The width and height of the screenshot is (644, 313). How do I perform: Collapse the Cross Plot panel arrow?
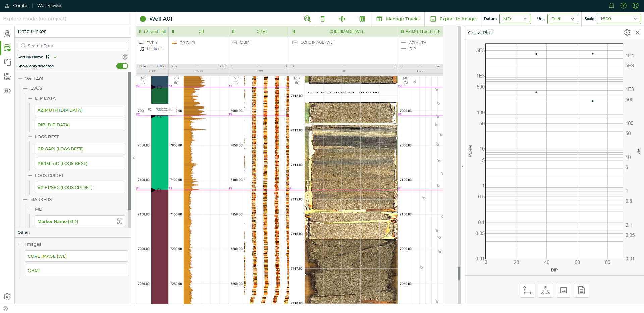(x=462, y=166)
